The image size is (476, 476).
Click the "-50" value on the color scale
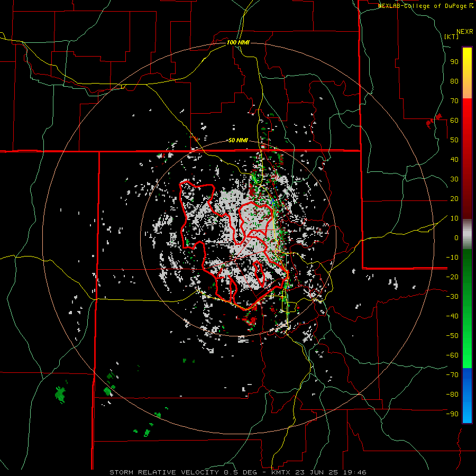(x=452, y=336)
